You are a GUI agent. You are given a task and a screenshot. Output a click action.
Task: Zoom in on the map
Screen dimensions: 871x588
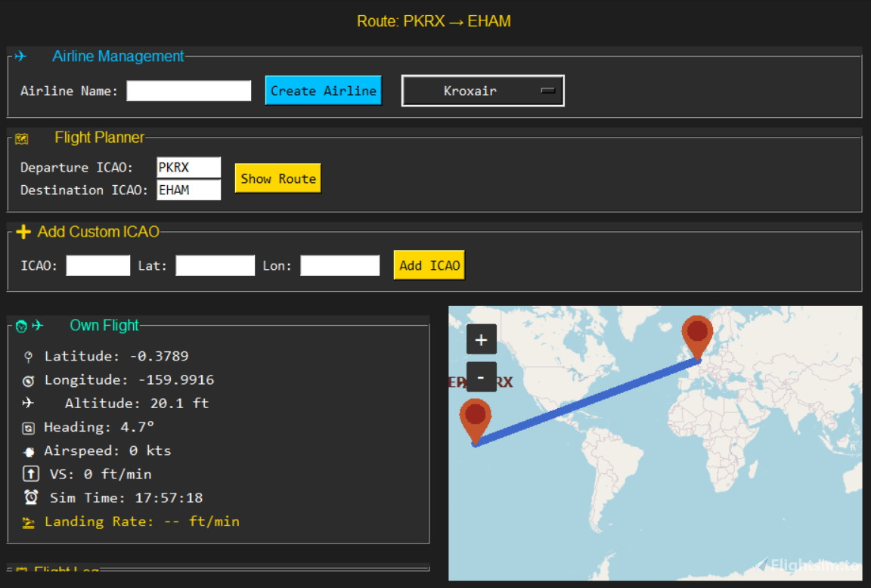coord(481,339)
